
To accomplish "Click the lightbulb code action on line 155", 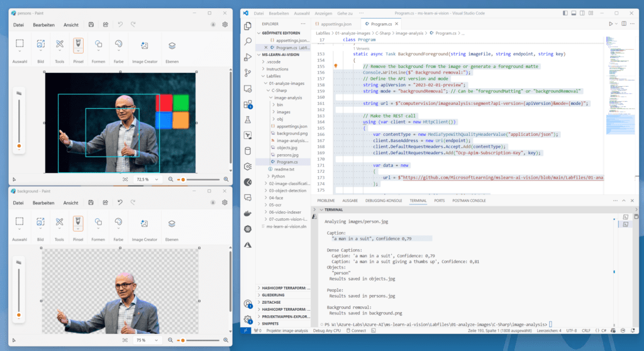I will [x=336, y=66].
